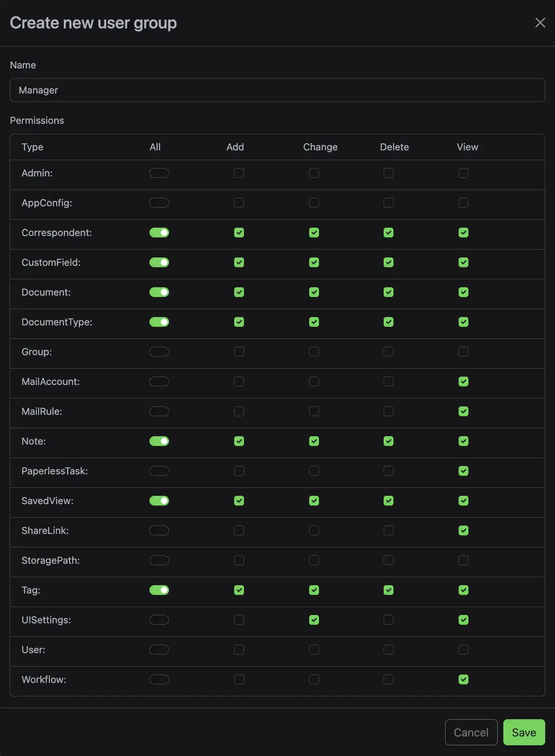Enable the All toggle for UISettings
Image resolution: width=555 pixels, height=756 pixels.
tap(159, 620)
